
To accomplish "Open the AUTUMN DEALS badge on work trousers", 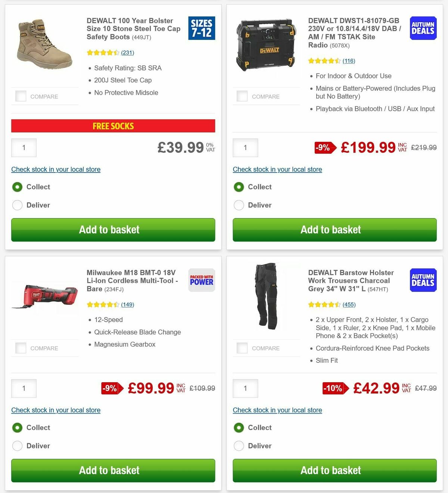I will (423, 280).
